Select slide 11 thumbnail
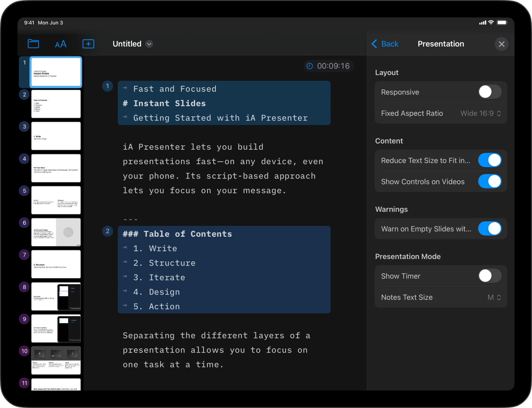Screen dimensions: 532x408 (56, 384)
